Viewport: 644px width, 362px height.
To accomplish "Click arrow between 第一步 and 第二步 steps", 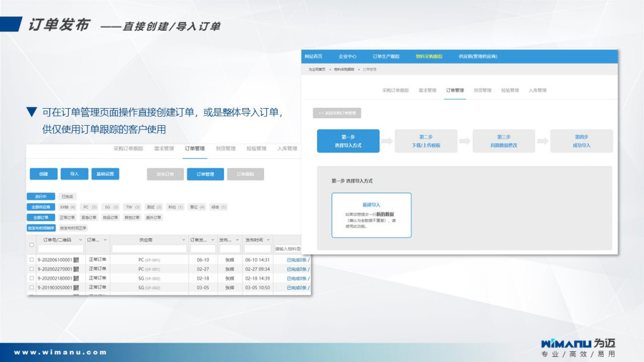I will coord(387,141).
